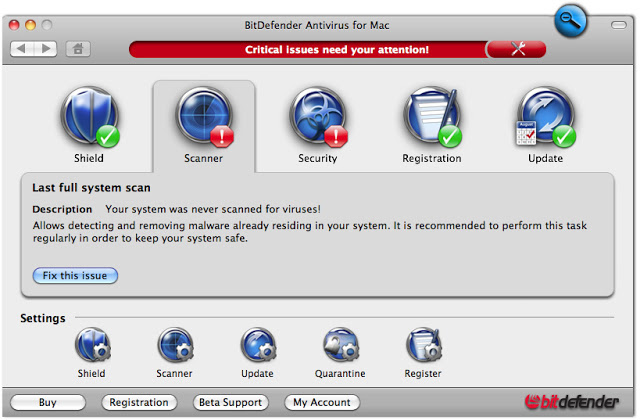Click the My Account button
This screenshot has width=640, height=420.
tap(322, 402)
